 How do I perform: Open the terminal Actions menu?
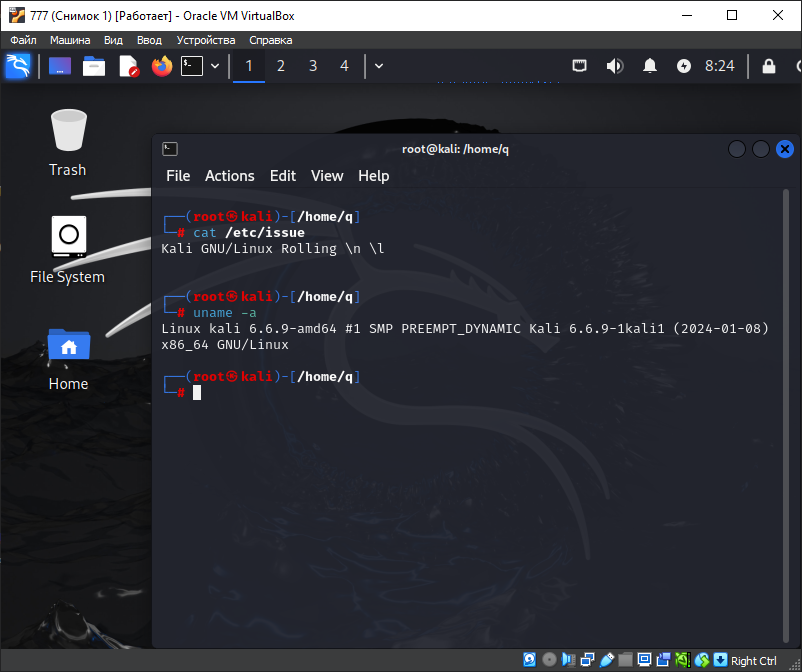[230, 176]
